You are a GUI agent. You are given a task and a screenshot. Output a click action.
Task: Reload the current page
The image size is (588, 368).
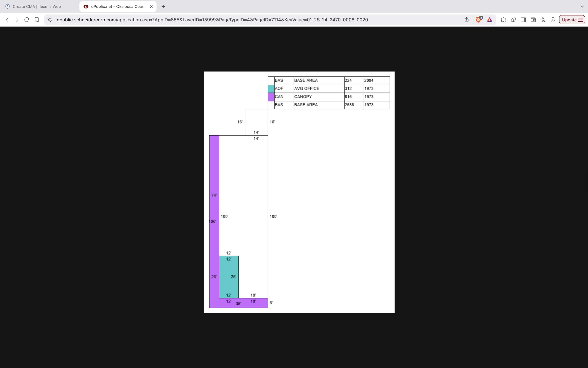click(x=27, y=20)
